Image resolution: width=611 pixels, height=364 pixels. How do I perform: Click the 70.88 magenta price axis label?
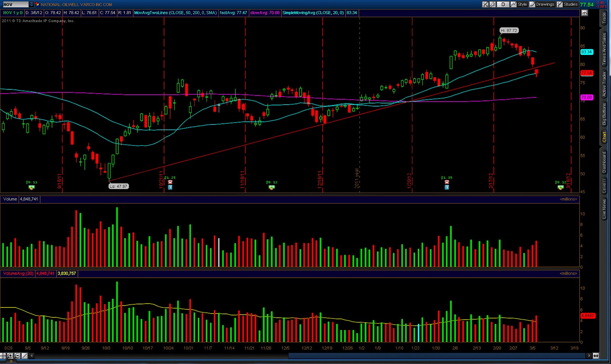point(587,97)
